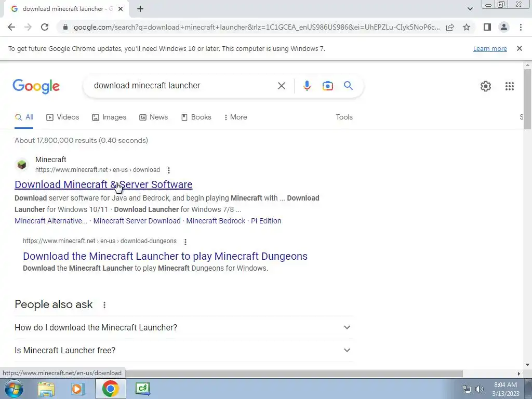Open Google settings gear icon
This screenshot has height=399, width=532.
coord(486,86)
